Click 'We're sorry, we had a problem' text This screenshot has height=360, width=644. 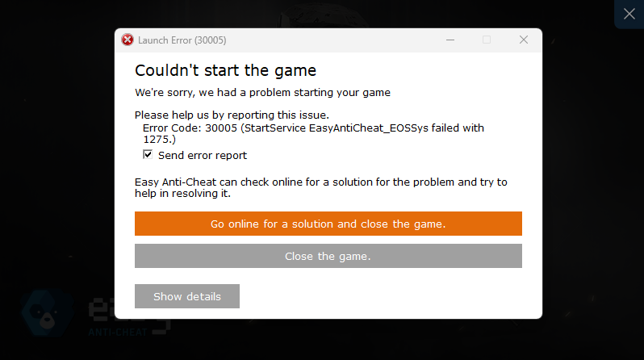[262, 92]
